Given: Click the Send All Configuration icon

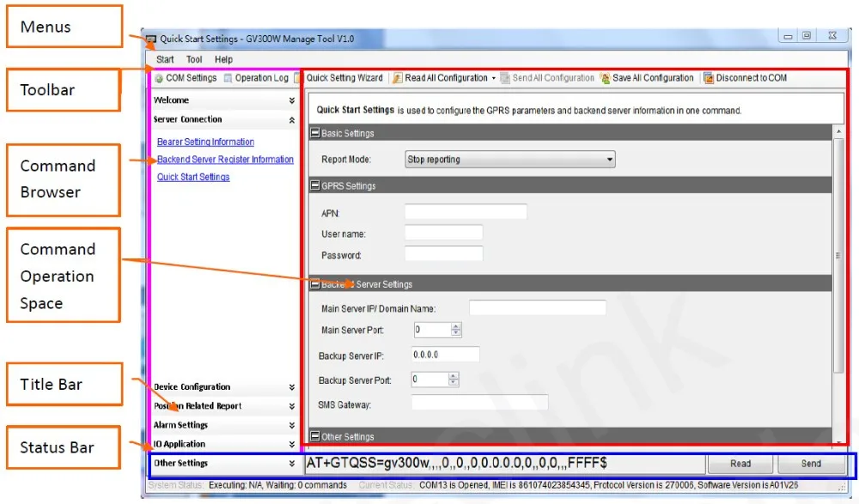Looking at the screenshot, I should click(505, 78).
